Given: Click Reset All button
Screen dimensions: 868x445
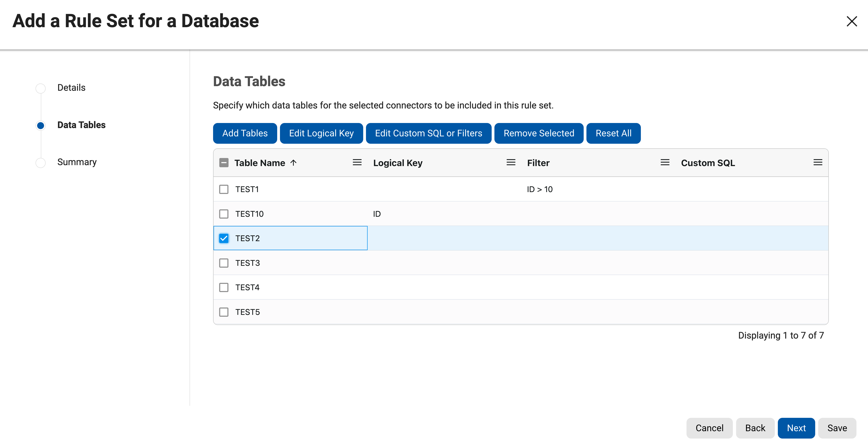Looking at the screenshot, I should pos(613,133).
